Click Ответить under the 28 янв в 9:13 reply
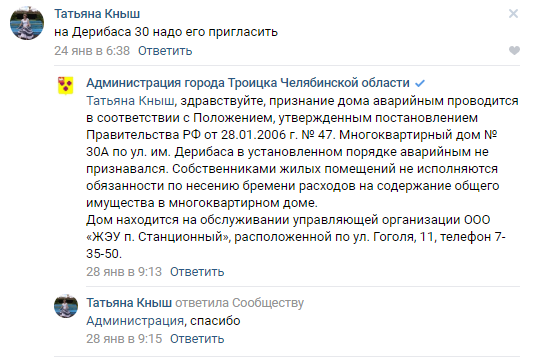This screenshot has width=534, height=360. (197, 272)
